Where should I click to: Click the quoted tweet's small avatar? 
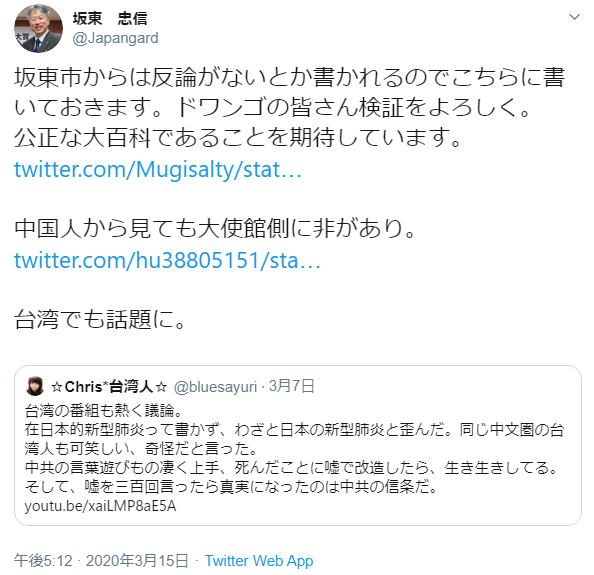[35, 386]
